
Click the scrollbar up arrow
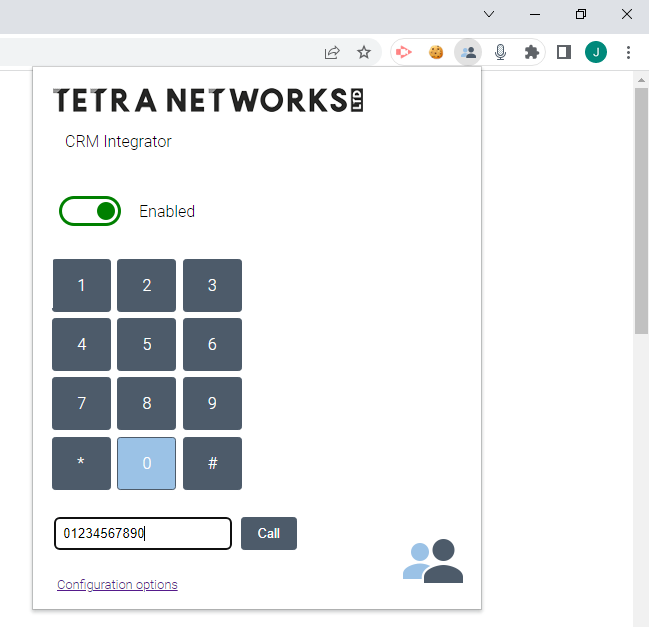click(x=641, y=80)
